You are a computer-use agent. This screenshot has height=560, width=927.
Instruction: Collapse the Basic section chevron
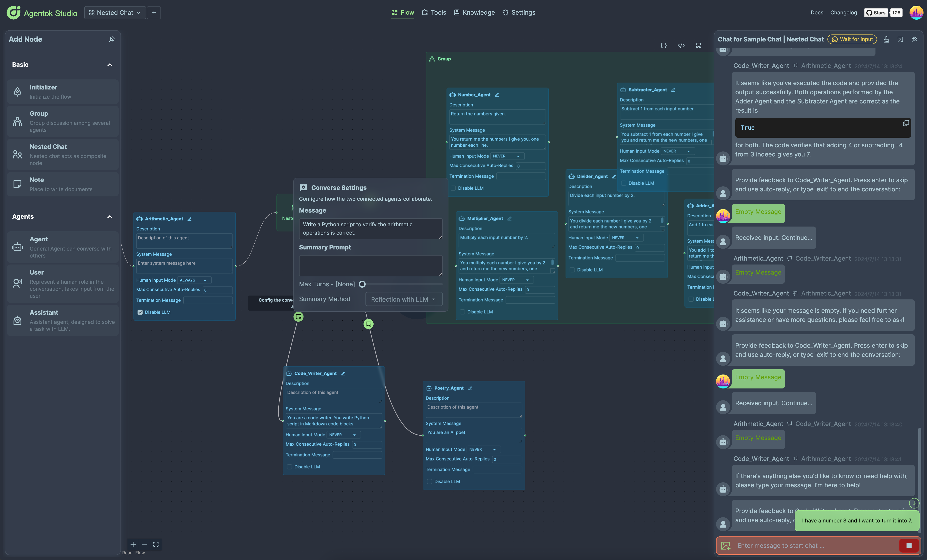coord(110,65)
